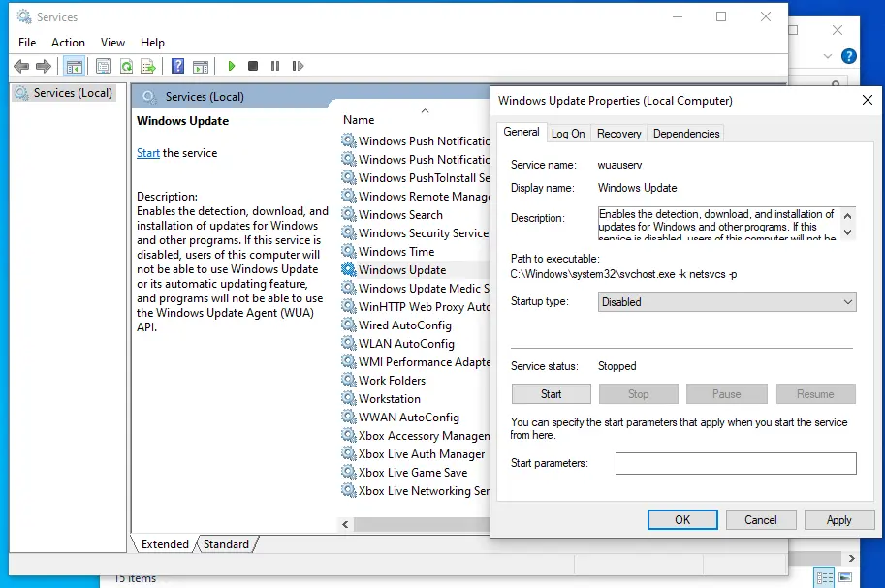
Task: Open the Startup type dropdown
Action: 726,302
